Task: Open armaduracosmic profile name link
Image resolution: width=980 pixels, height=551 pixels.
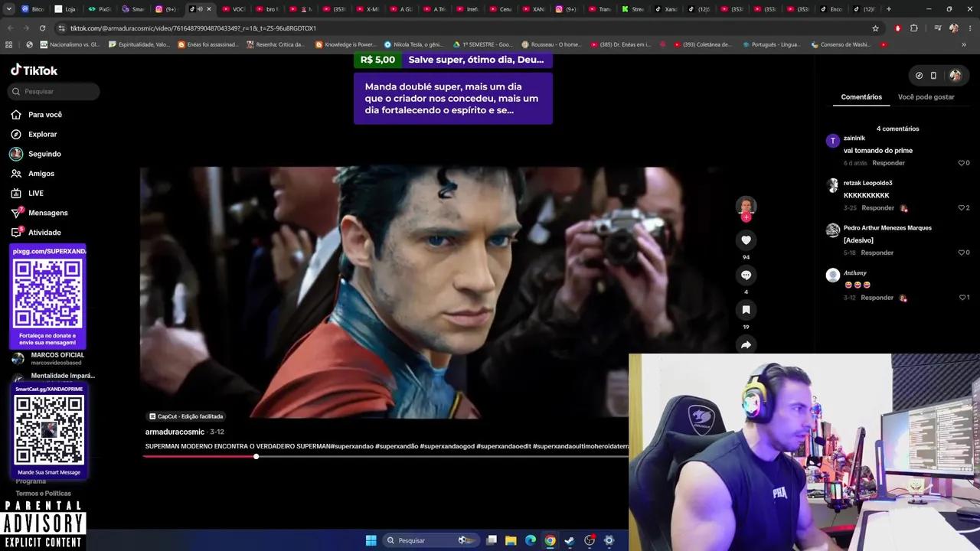Action: point(175,432)
